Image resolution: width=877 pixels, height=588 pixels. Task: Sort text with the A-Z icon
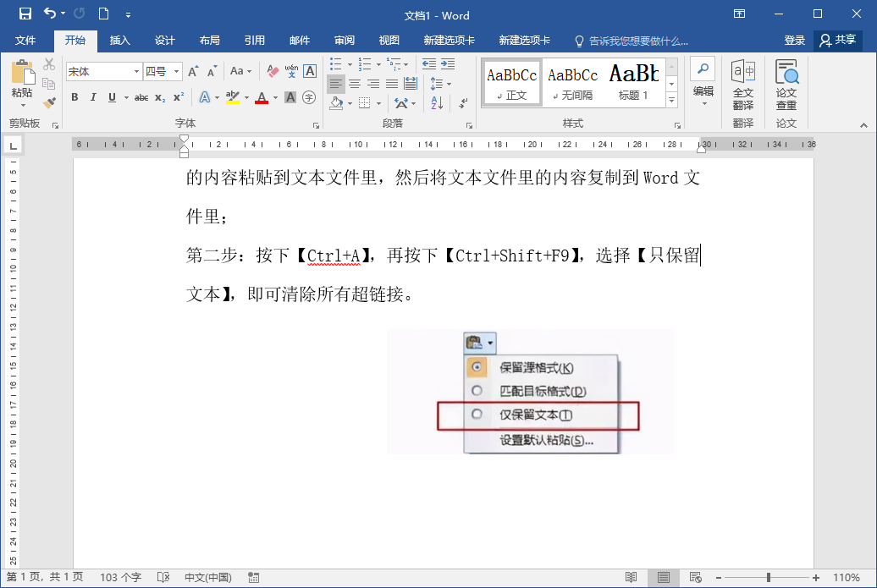pos(437,103)
